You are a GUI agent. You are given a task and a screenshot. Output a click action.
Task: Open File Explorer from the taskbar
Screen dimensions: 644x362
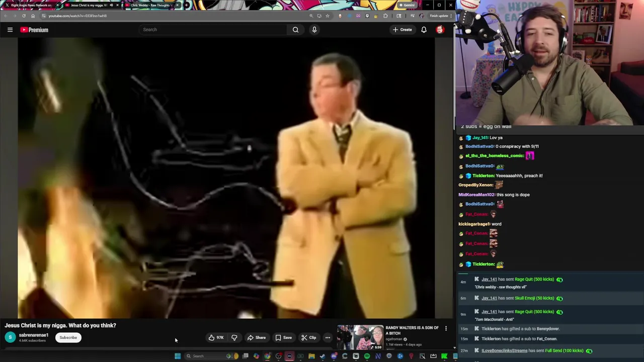(x=311, y=356)
